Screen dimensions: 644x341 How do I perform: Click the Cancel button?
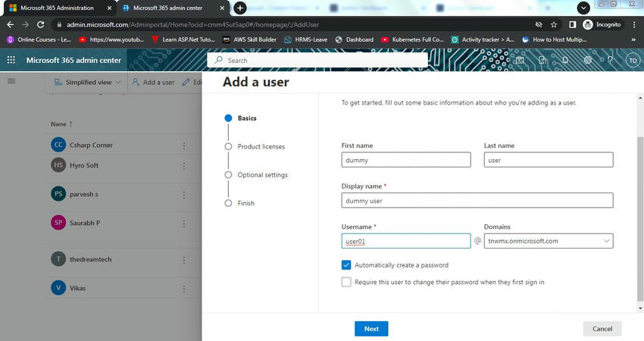[x=602, y=329]
